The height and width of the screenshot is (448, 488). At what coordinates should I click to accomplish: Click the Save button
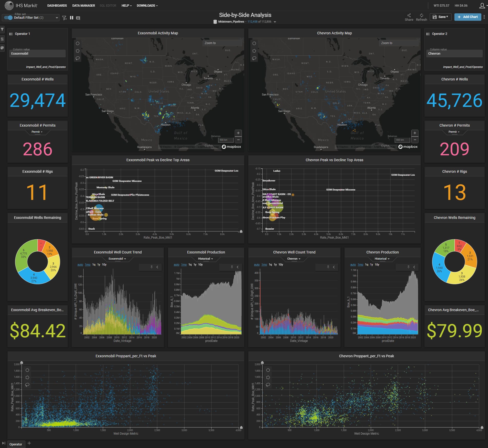[x=440, y=17]
